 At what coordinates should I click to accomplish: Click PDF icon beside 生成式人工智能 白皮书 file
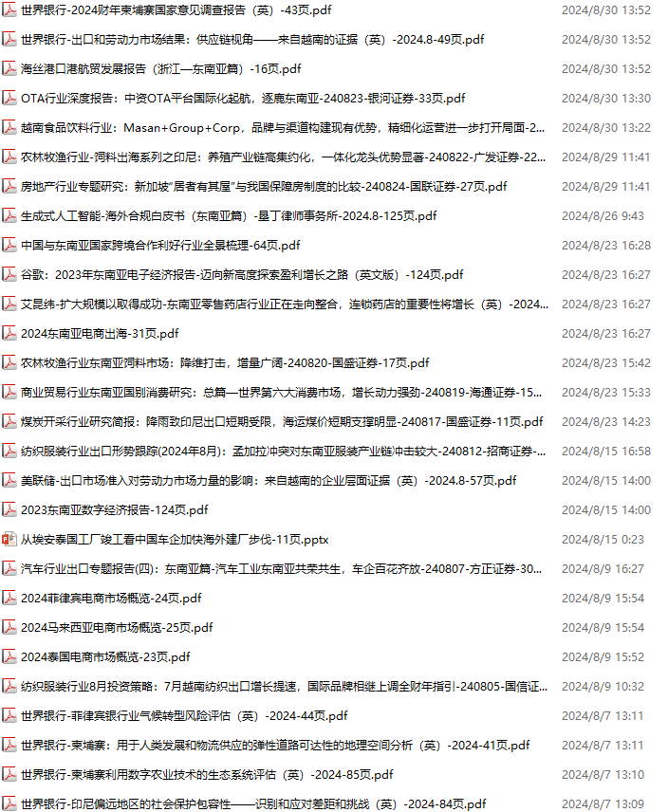[9, 216]
